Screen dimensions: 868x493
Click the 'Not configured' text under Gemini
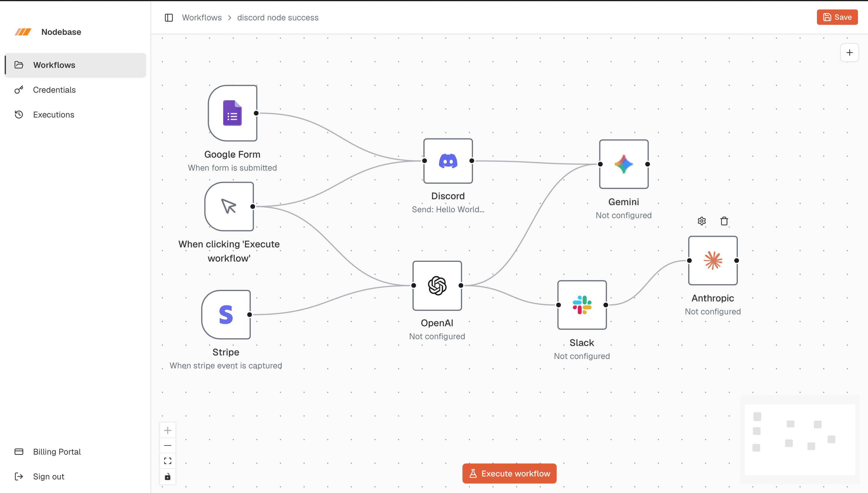tap(624, 215)
